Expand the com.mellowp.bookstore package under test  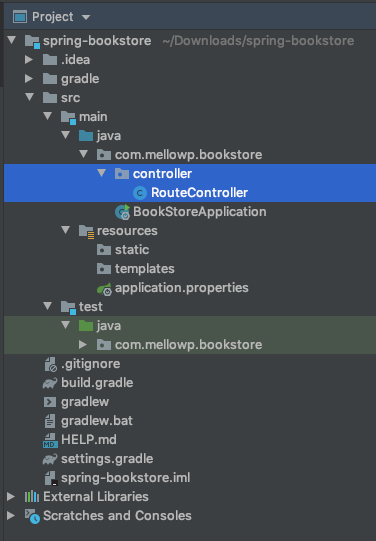coord(83,344)
